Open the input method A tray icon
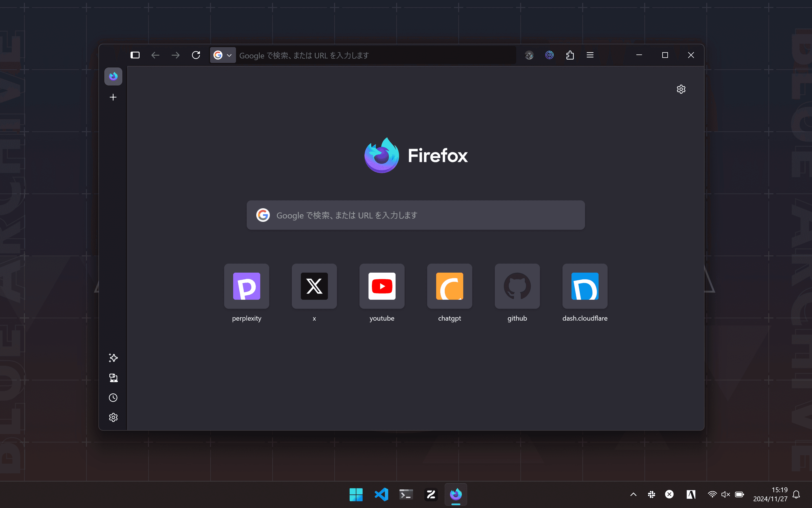 pos(691,494)
